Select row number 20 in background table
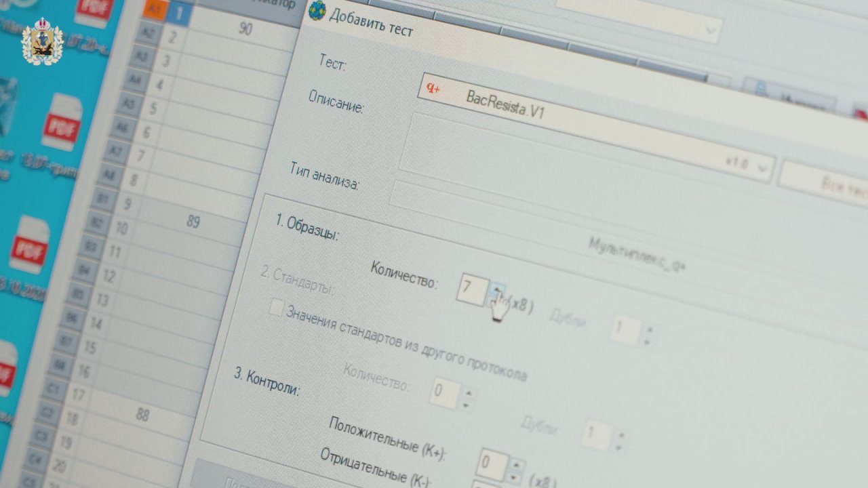 click(60, 466)
